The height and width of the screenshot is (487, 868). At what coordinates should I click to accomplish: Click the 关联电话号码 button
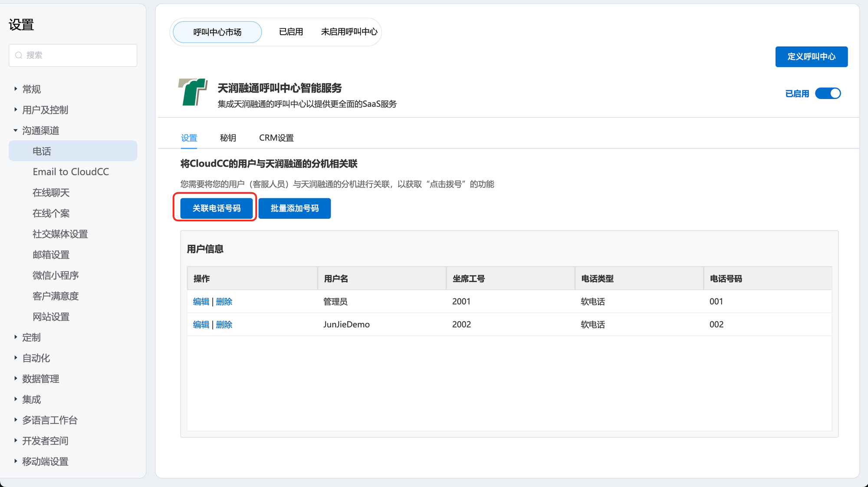216,208
